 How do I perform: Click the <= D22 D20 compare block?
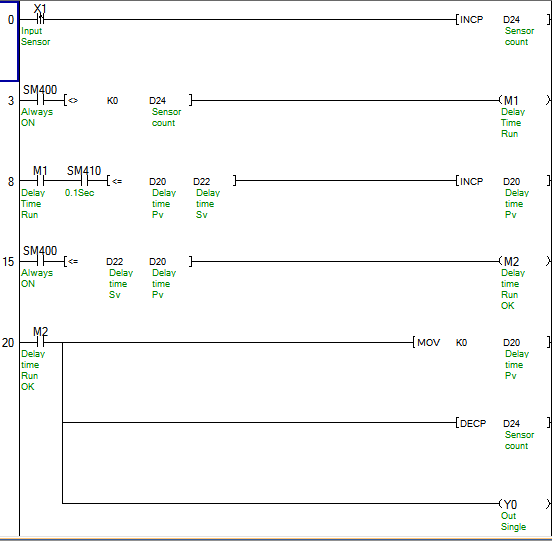(128, 262)
